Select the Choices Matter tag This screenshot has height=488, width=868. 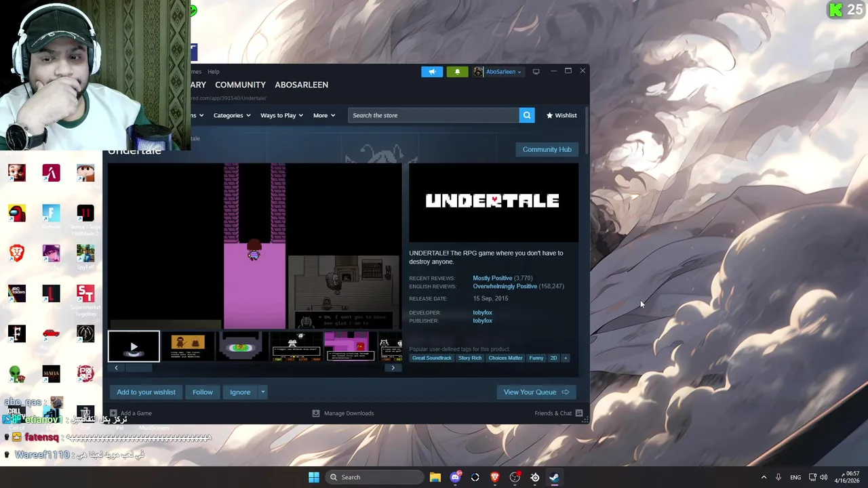pos(505,358)
